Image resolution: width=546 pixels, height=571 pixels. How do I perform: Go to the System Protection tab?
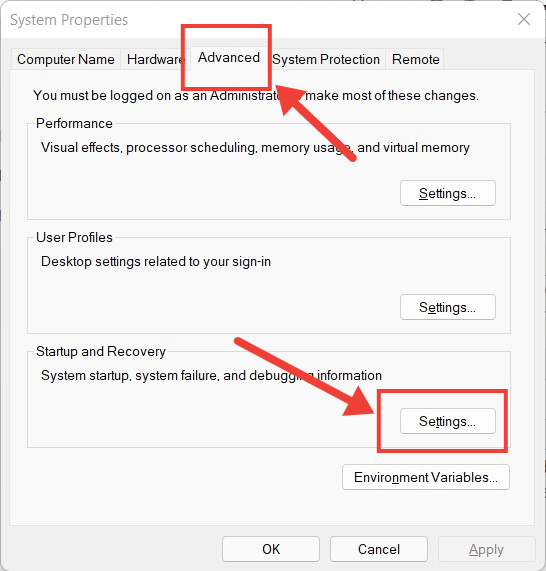click(326, 59)
